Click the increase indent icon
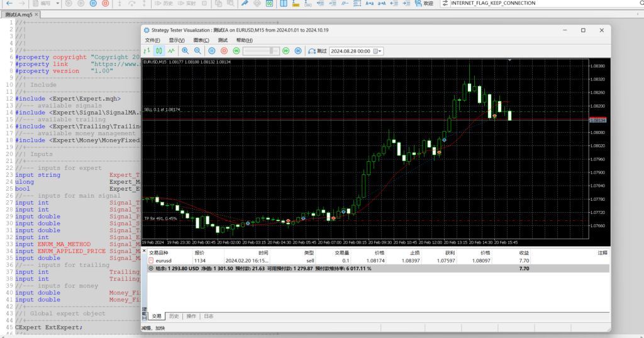This screenshot has height=338, width=644. [407, 3]
